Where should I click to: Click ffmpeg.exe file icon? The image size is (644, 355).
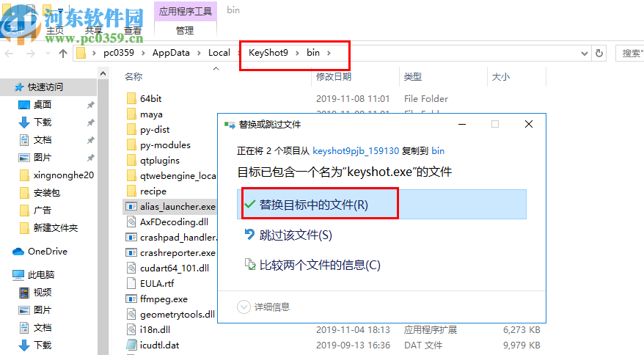[x=131, y=299]
